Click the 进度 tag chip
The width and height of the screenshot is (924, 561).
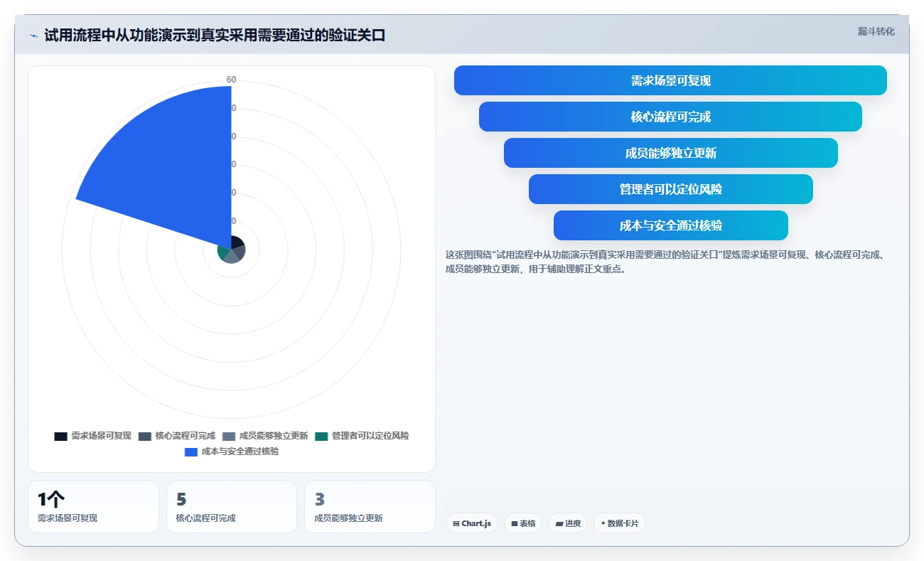pos(568,523)
